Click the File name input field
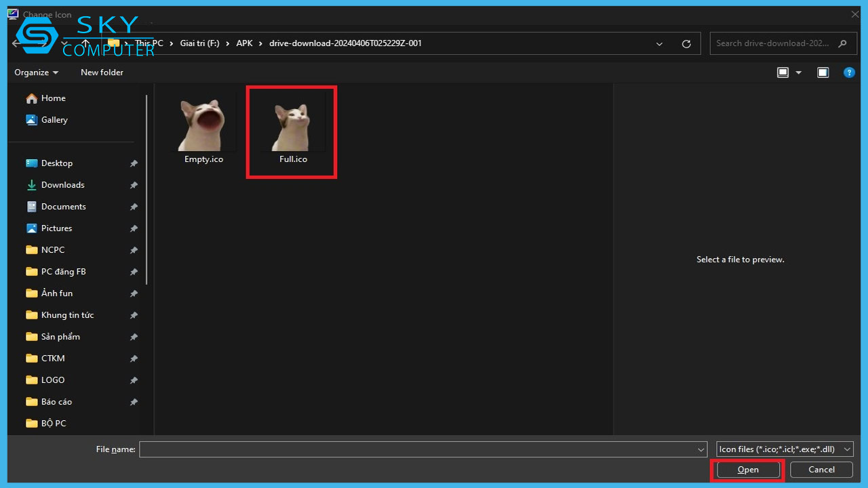The width and height of the screenshot is (868, 488). (x=417, y=449)
